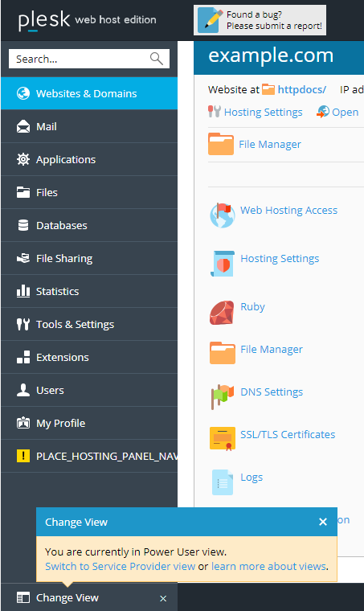The image size is (364, 611).
Task: Focus the Search input field
Action: pos(80,59)
